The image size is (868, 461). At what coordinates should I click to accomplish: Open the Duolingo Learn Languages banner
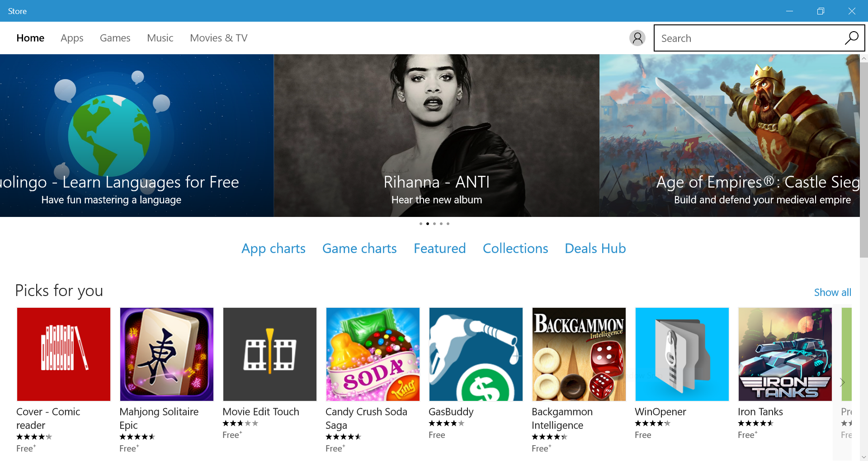(137, 136)
